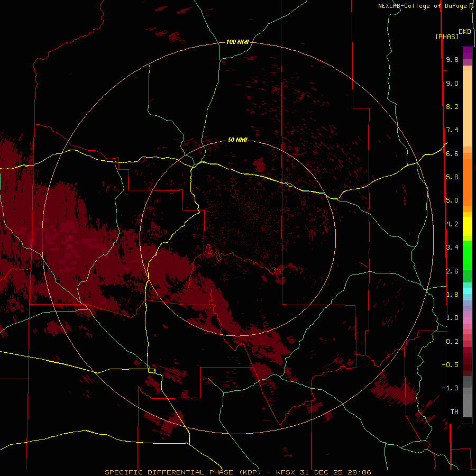Screen dimensions: 476x476
Task: Click the 3.4 legend value
Action: point(452,248)
